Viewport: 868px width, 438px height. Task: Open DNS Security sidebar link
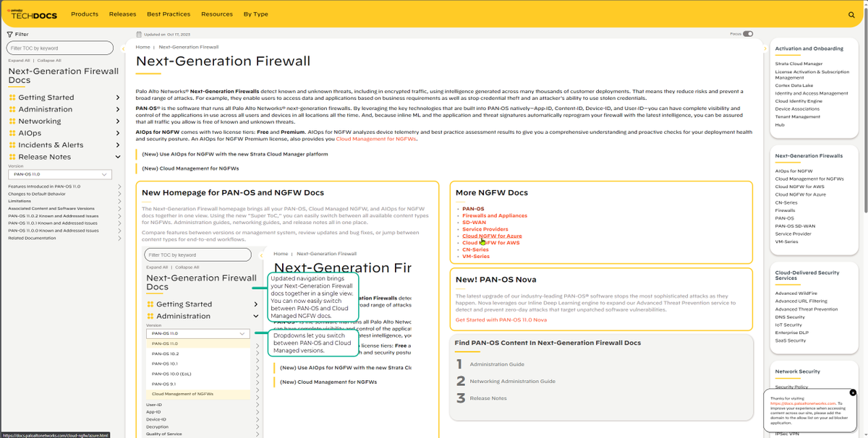click(x=790, y=317)
